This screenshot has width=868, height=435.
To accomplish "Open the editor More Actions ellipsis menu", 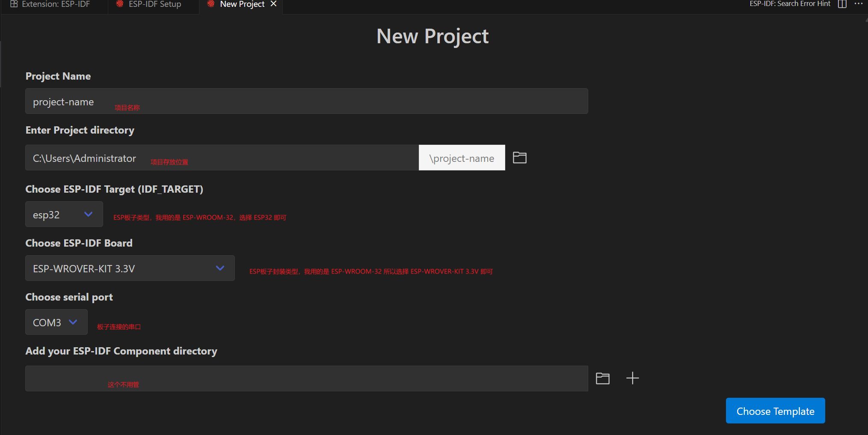I will [x=858, y=4].
